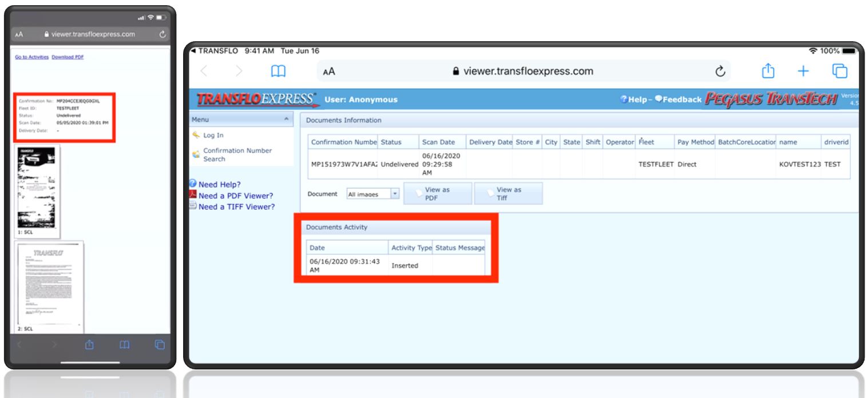The width and height of the screenshot is (868, 398).
Task: Tap the phone Safari AA text size button
Action: (x=19, y=34)
